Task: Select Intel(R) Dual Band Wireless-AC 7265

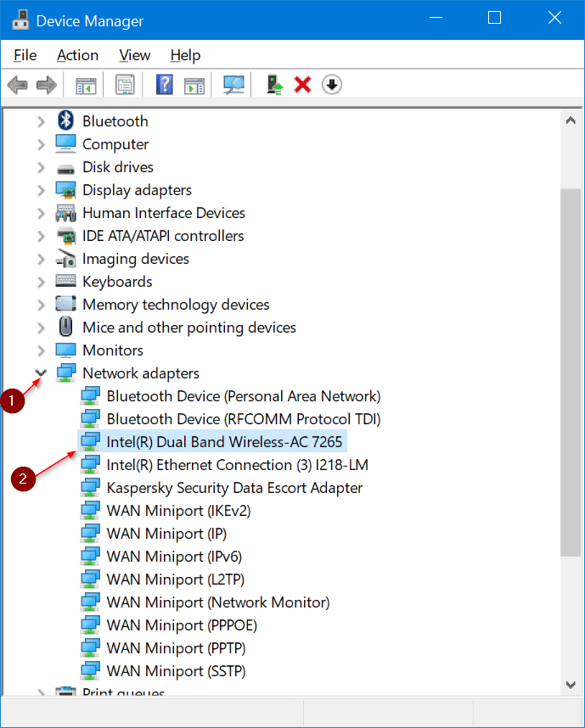Action: pyautogui.click(x=224, y=442)
